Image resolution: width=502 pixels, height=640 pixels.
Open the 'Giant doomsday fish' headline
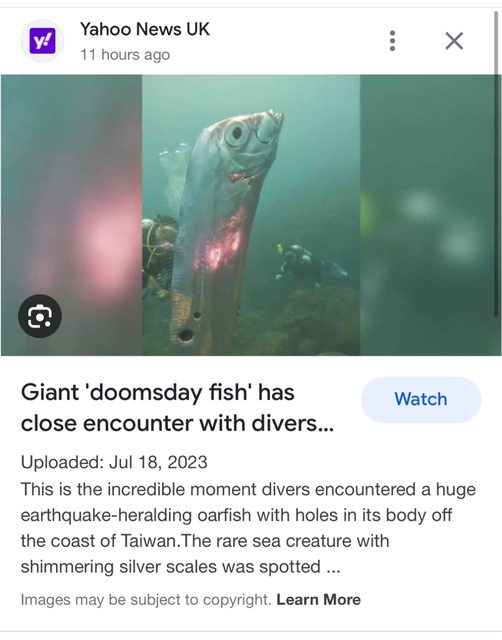point(177,408)
